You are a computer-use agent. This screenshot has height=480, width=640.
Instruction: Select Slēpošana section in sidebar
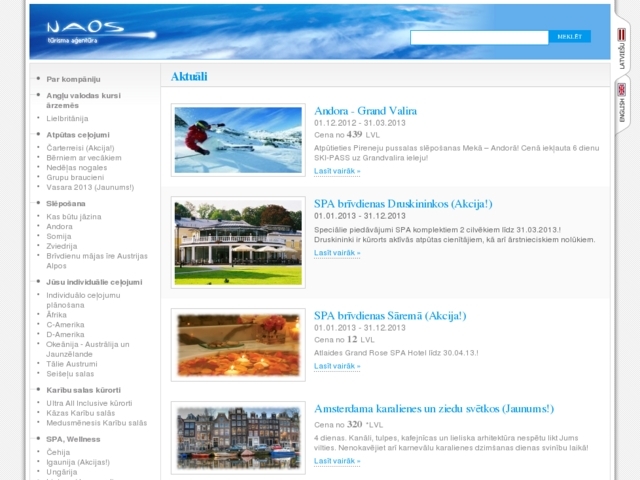tap(66, 203)
